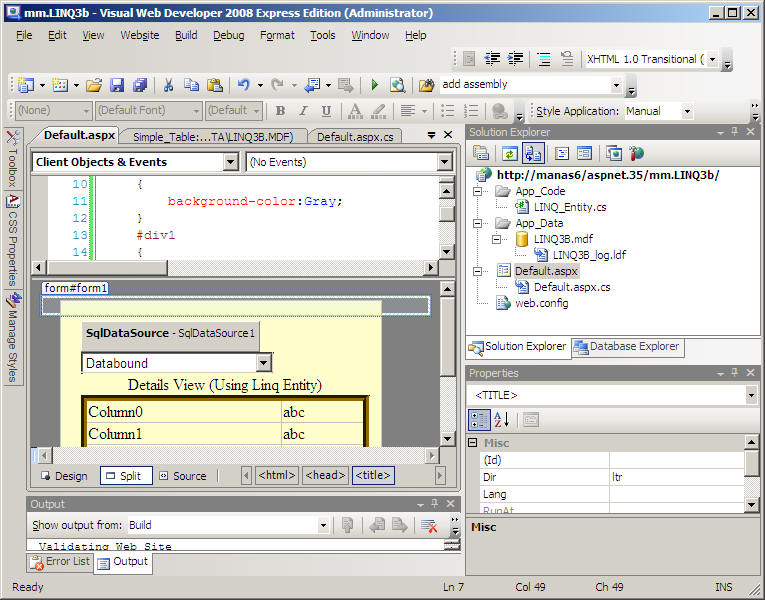This screenshot has width=765, height=600.
Task: Click the bulleted list icon
Action: point(447,111)
